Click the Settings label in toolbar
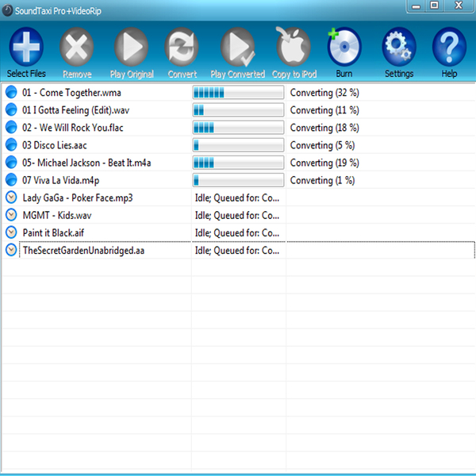The height and width of the screenshot is (476, 476). pyautogui.click(x=399, y=74)
